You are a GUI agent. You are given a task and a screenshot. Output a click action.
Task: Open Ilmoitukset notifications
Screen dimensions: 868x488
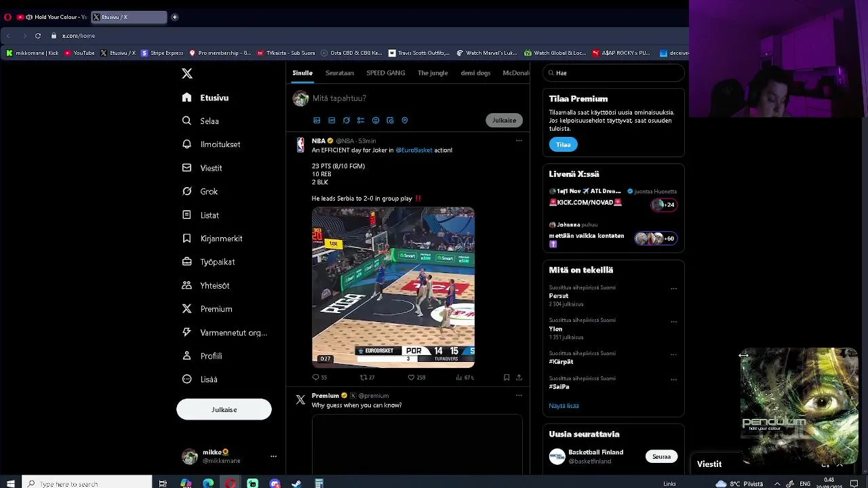point(212,144)
